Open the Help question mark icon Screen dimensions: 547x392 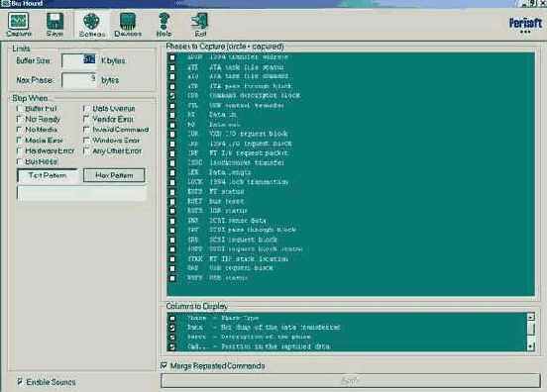click(x=164, y=25)
